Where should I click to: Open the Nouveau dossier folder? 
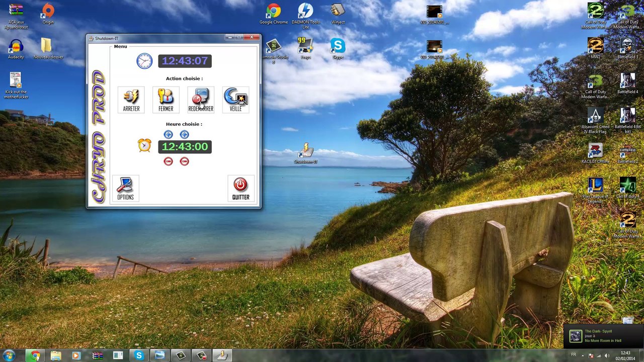tap(48, 49)
